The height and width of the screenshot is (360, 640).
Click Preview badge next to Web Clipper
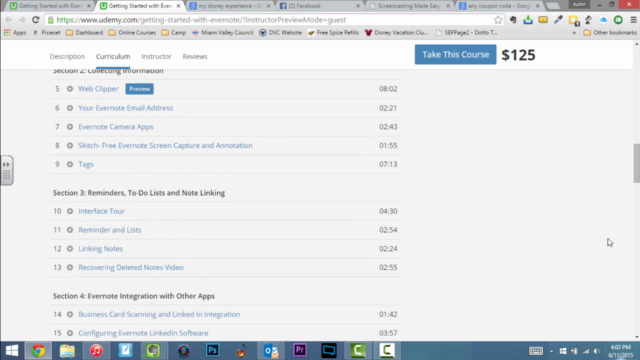[x=140, y=89]
